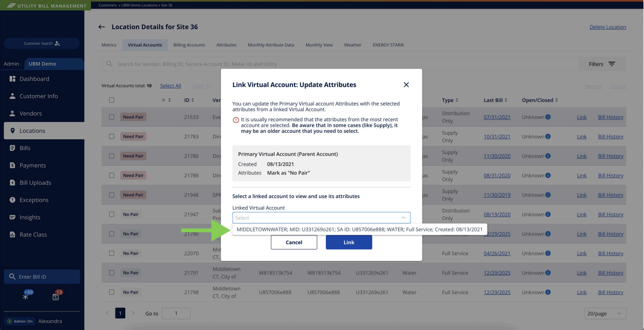Open the Monthly View tab
Image resolution: width=644 pixels, height=330 pixels.
point(319,45)
